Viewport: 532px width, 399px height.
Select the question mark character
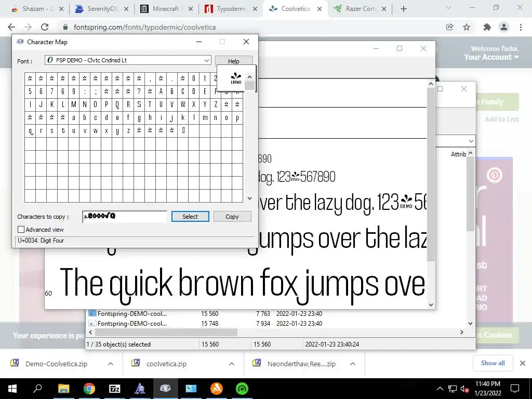tap(139, 91)
